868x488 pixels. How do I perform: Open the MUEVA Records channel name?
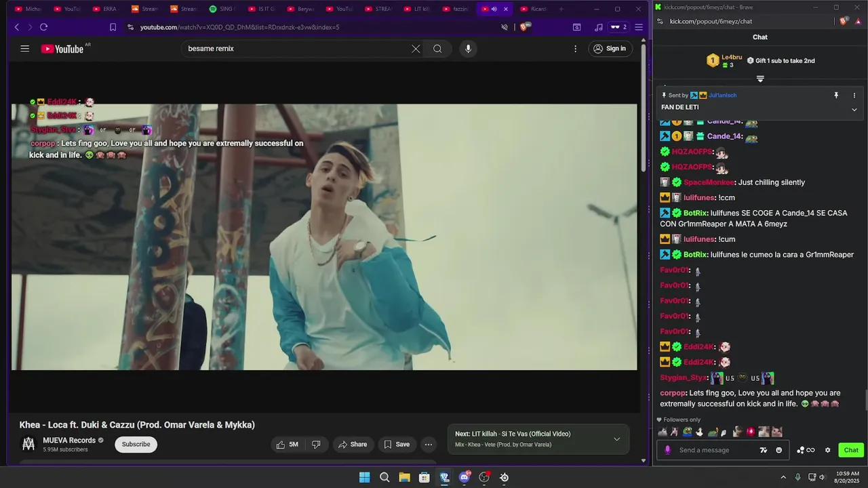tap(69, 441)
